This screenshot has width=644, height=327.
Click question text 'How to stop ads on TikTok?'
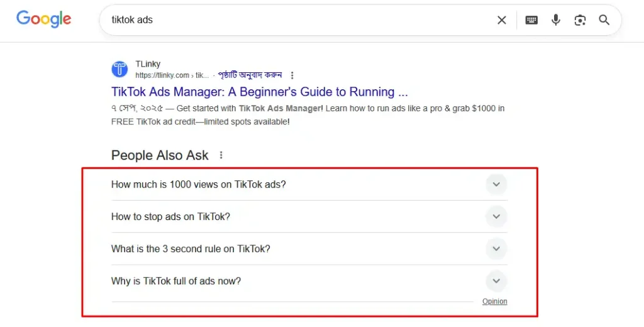tap(170, 216)
